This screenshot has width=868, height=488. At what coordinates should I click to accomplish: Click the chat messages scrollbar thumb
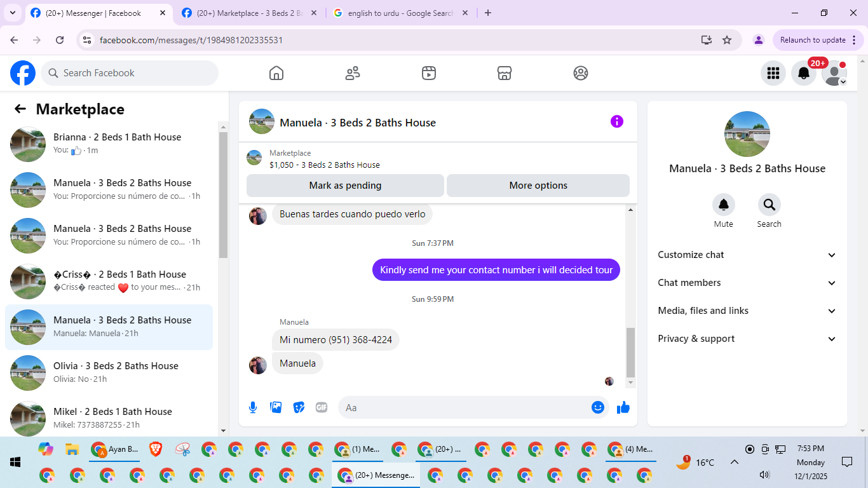pyautogui.click(x=630, y=353)
